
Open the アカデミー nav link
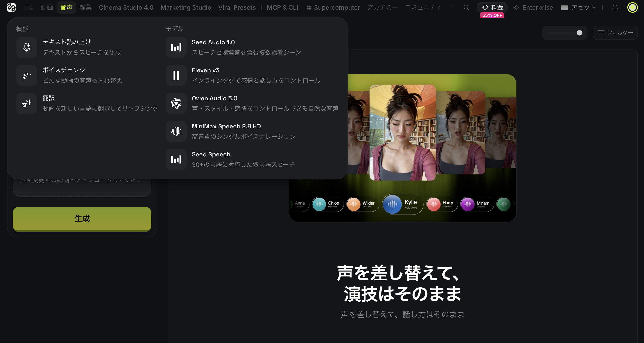(x=382, y=7)
